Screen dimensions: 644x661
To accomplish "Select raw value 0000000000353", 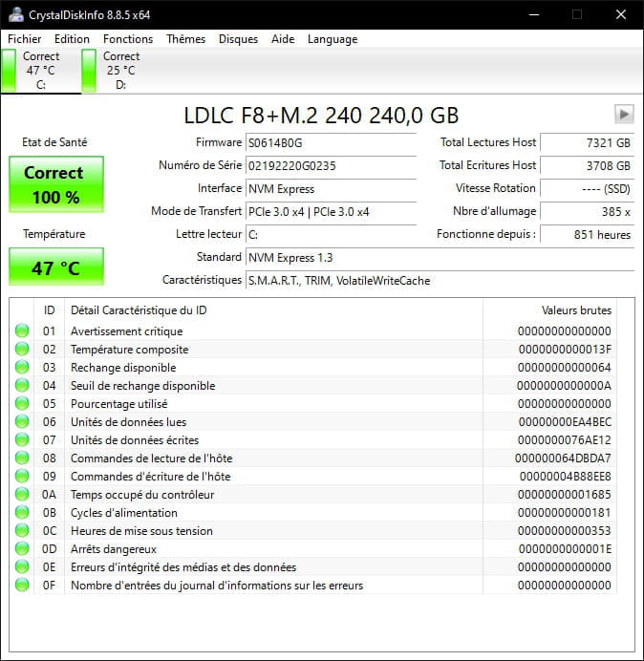I will [565, 531].
